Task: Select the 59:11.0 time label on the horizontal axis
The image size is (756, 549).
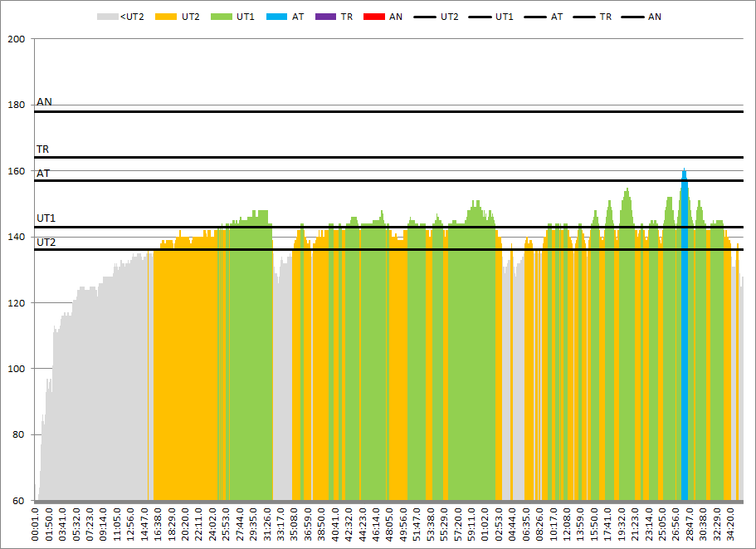Action: (472, 523)
